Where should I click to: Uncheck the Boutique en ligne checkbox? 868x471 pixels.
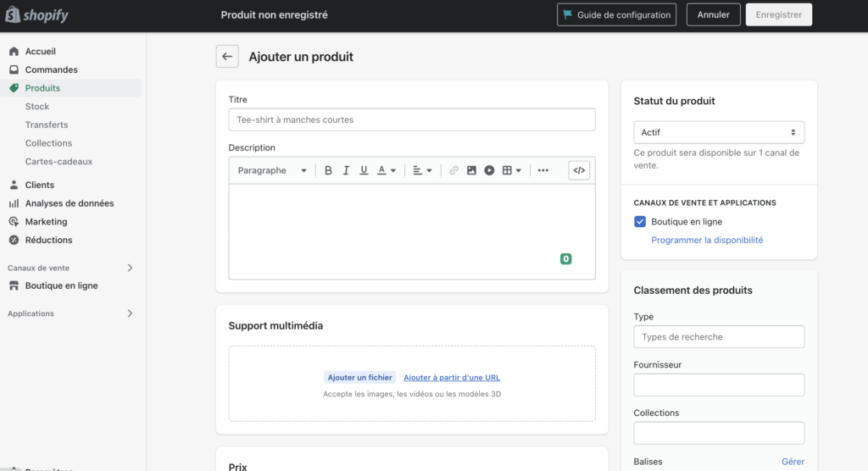click(640, 222)
